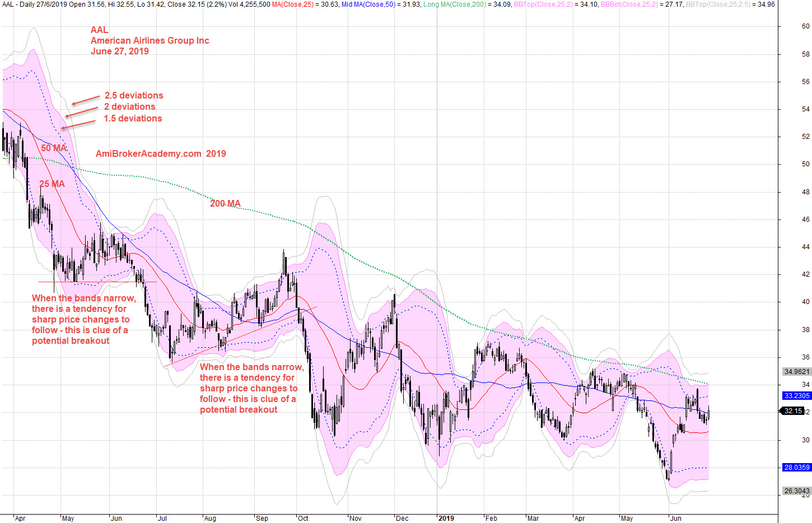Image resolution: width=812 pixels, height=523 pixels.
Task: Click the 'Oct' month label
Action: click(303, 518)
